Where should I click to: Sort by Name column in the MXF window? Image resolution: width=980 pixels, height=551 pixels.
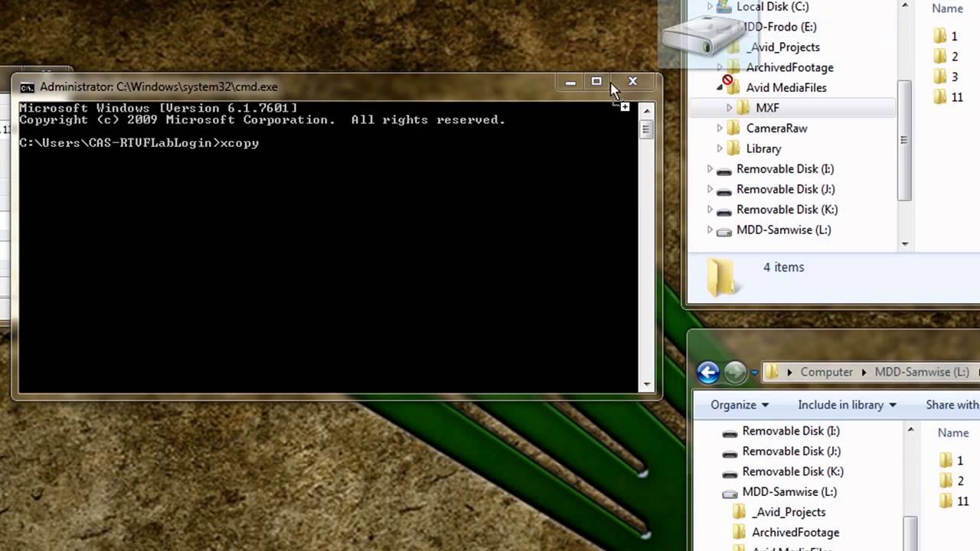click(x=947, y=8)
